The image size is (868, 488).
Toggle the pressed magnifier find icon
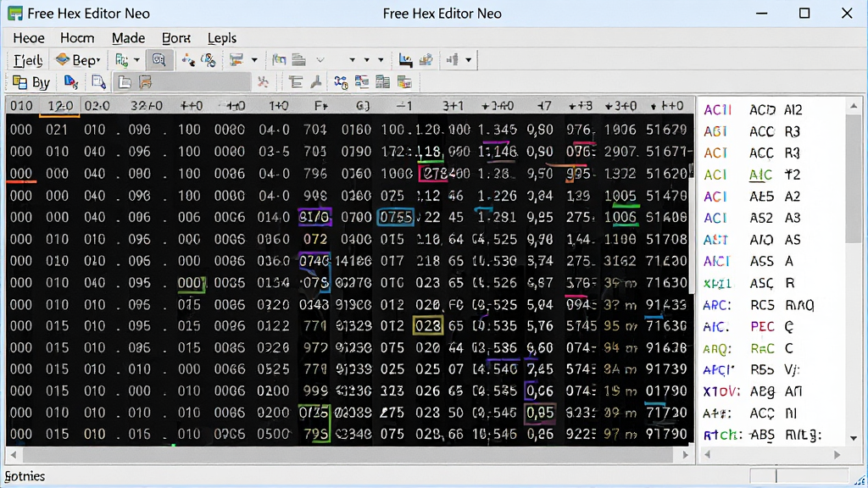[x=159, y=60]
